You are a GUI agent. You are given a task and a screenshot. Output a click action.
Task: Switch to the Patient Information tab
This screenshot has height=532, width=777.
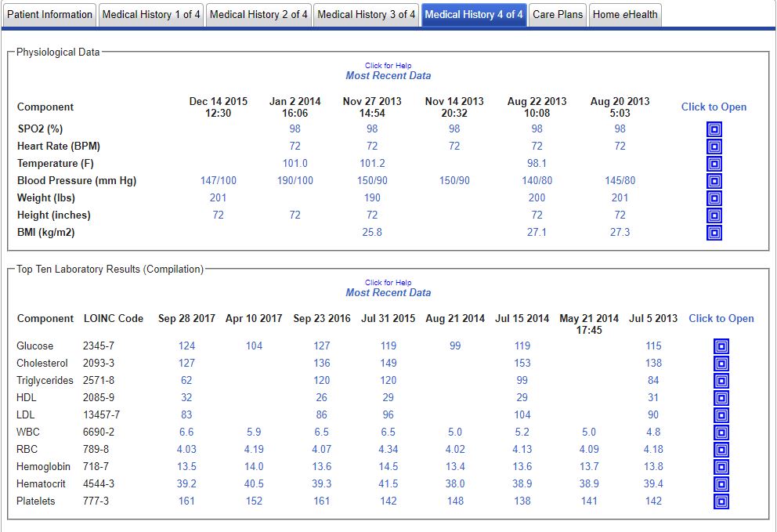(49, 15)
